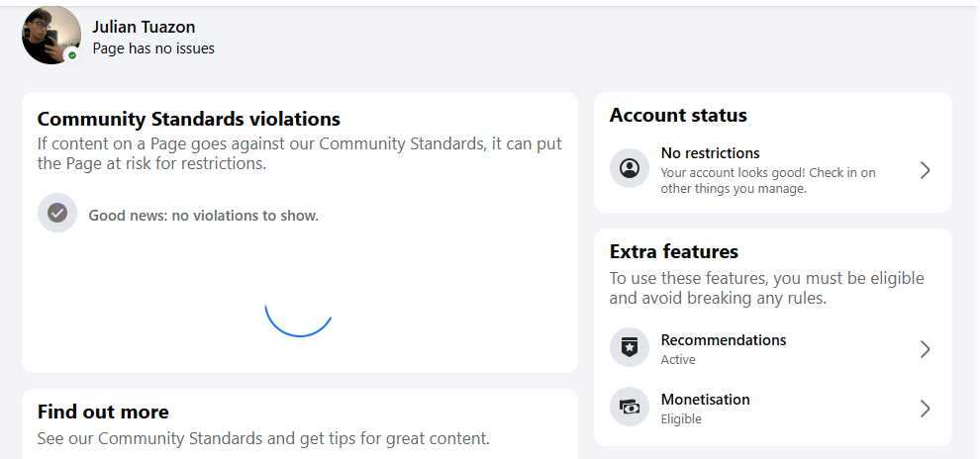Viewport: 980px width, 459px height.
Task: Click the 'Good news: no violations' message
Action: pyautogui.click(x=203, y=215)
